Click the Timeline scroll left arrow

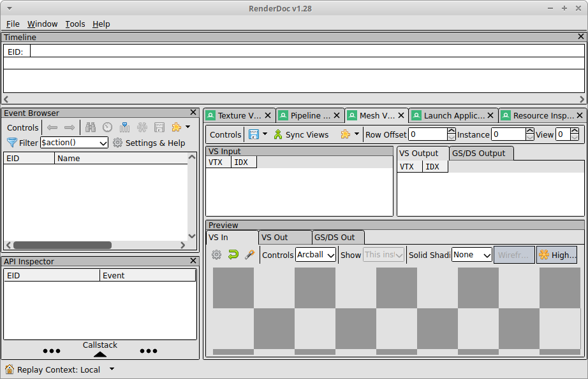point(6,99)
